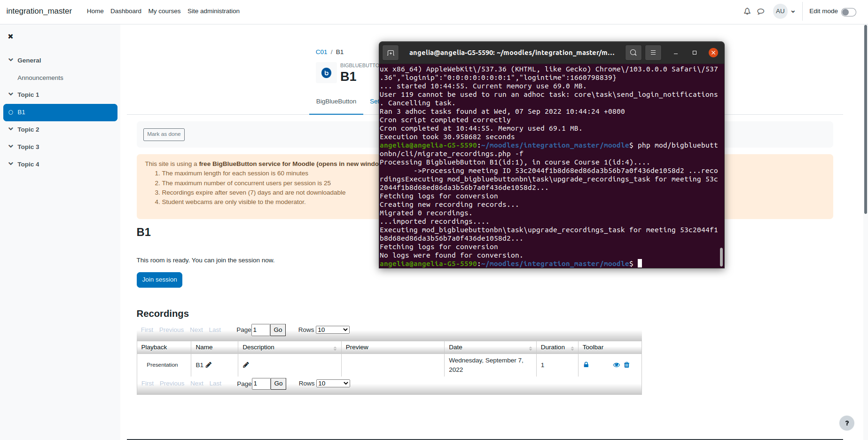Screen dimensions: 868x440
Task: Click the bottom Page number input
Action: (x=261, y=384)
